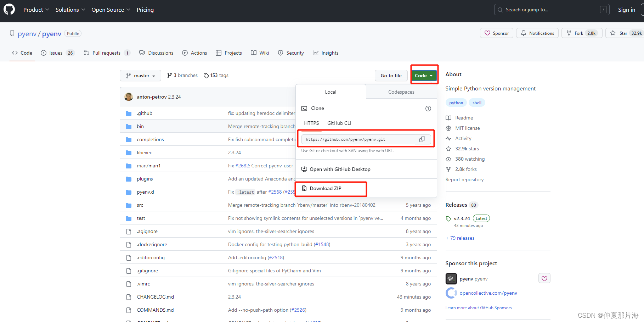Open the Security tab
644x322 pixels.
291,53
